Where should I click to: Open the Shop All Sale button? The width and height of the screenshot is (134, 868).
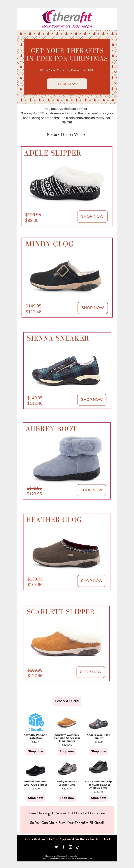click(67, 701)
